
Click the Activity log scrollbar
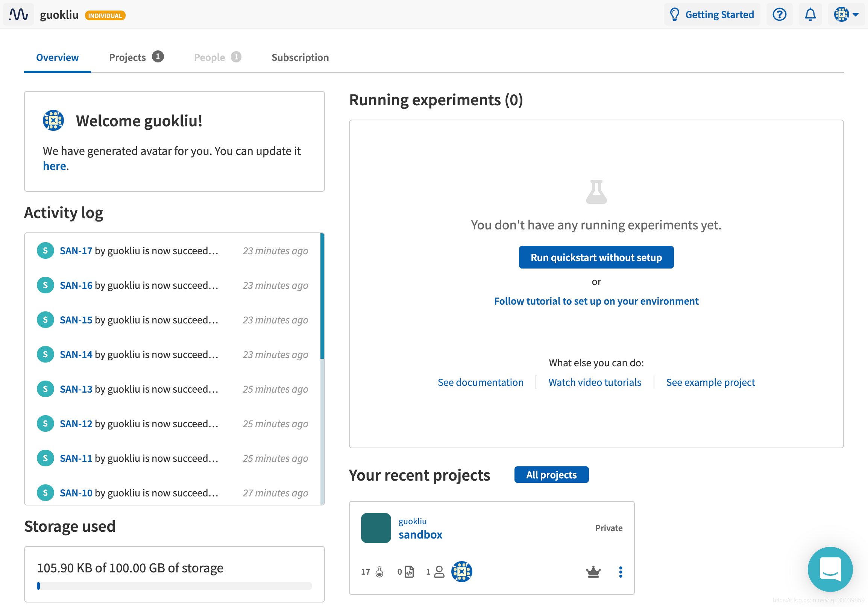click(x=322, y=296)
